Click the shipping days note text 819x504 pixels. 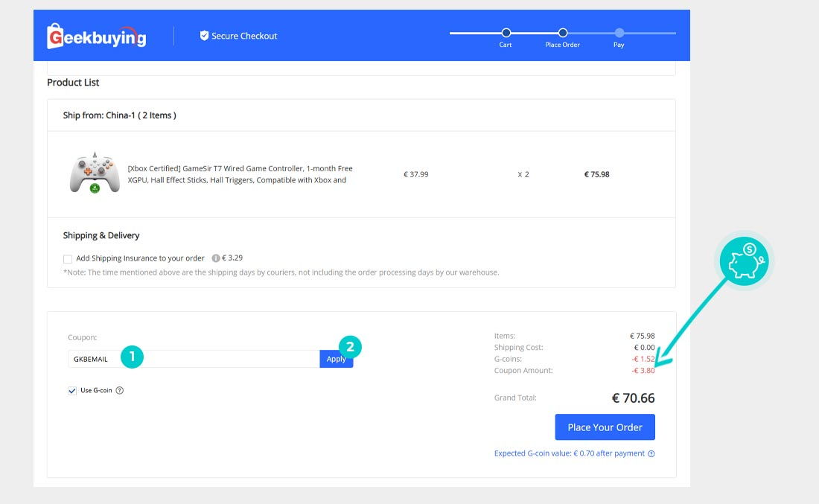tap(281, 272)
